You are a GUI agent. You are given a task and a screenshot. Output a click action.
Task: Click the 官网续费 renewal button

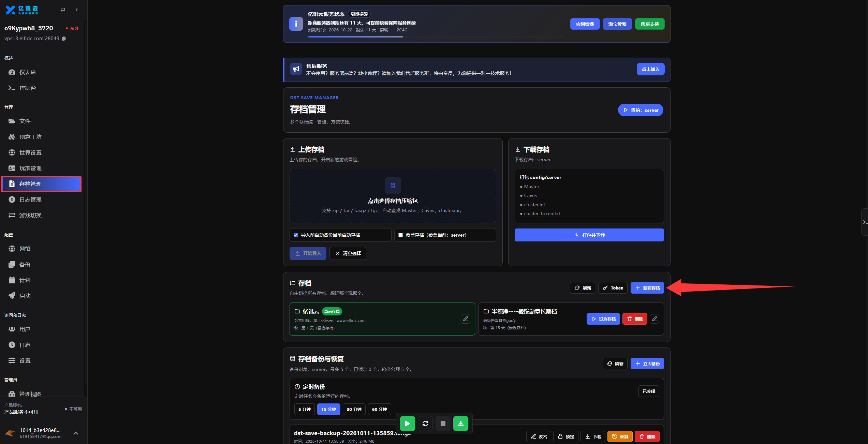[x=585, y=24]
